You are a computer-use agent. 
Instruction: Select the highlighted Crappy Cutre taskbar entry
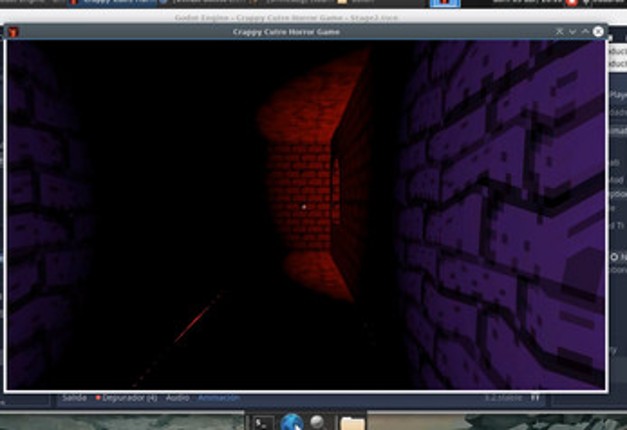coord(111,2)
